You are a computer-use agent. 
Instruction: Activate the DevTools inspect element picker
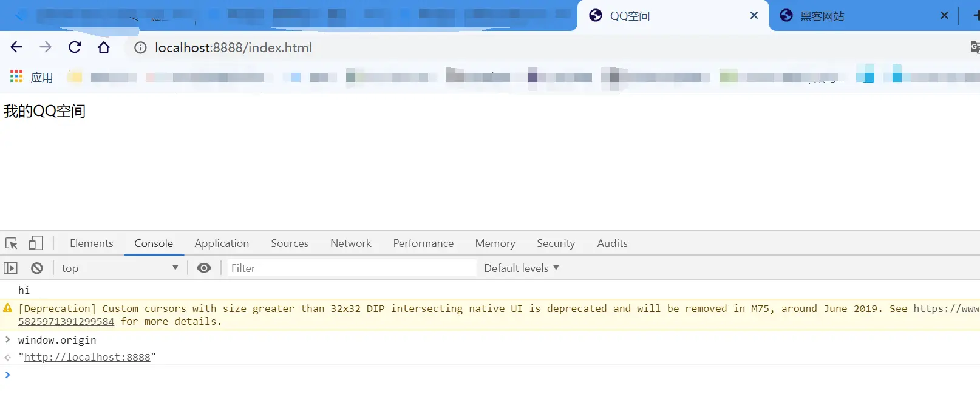coord(12,243)
